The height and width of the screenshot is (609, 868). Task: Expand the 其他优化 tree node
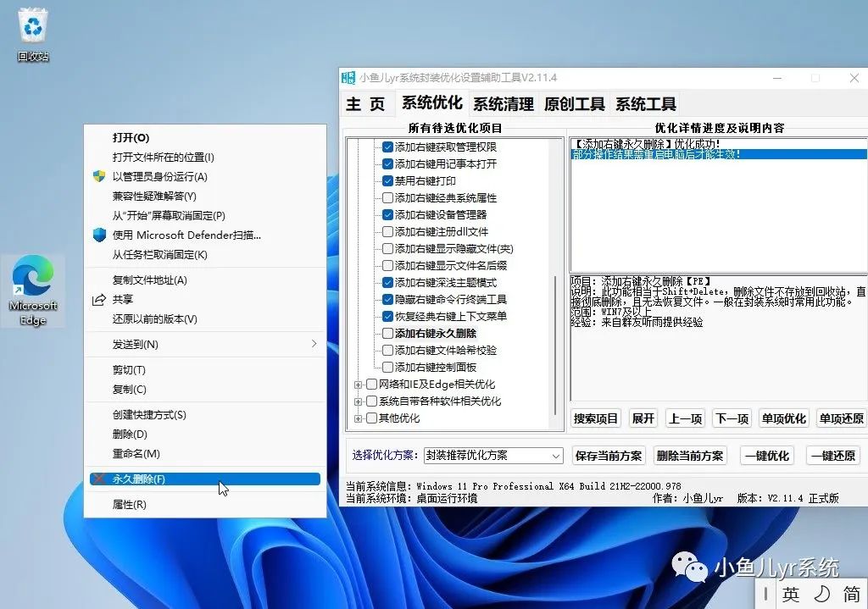[x=359, y=418]
